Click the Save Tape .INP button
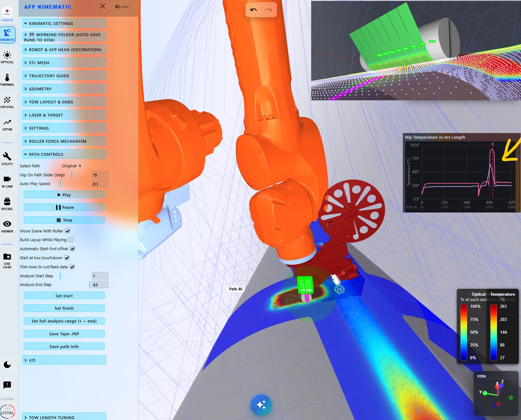This screenshot has height=420, width=521. [x=64, y=334]
